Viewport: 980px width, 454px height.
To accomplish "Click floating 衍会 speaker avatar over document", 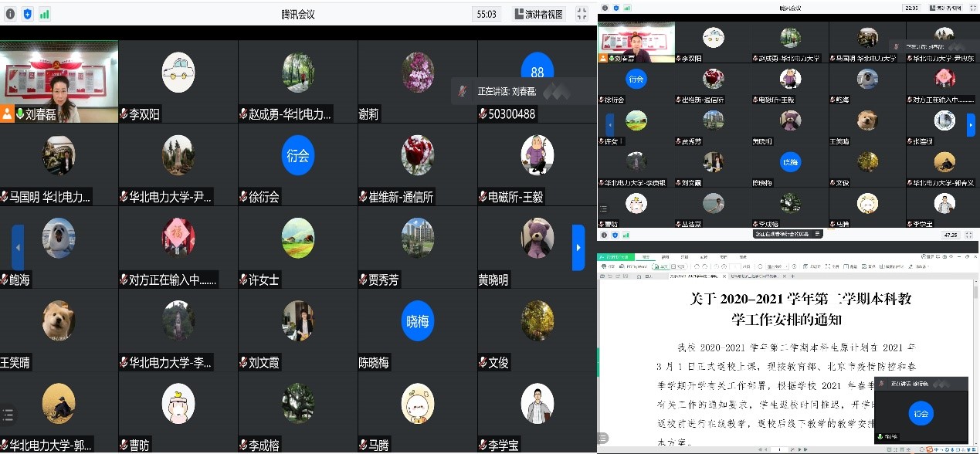I will tap(921, 413).
